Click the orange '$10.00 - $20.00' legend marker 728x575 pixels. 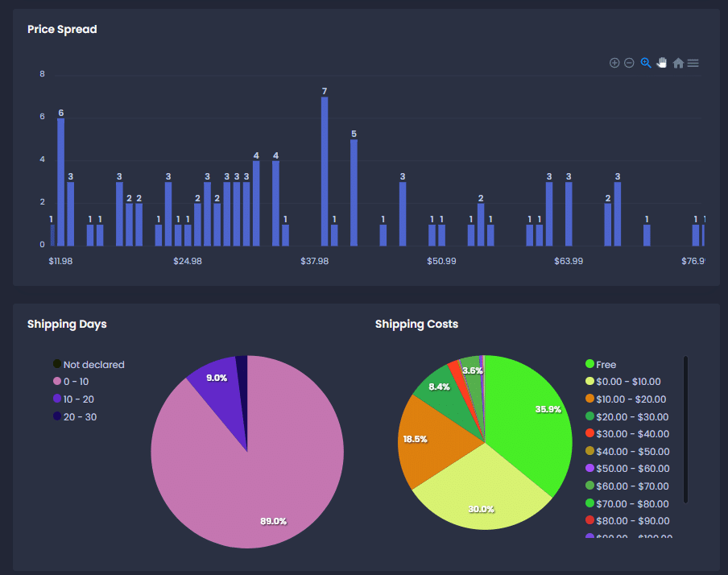pyautogui.click(x=590, y=399)
